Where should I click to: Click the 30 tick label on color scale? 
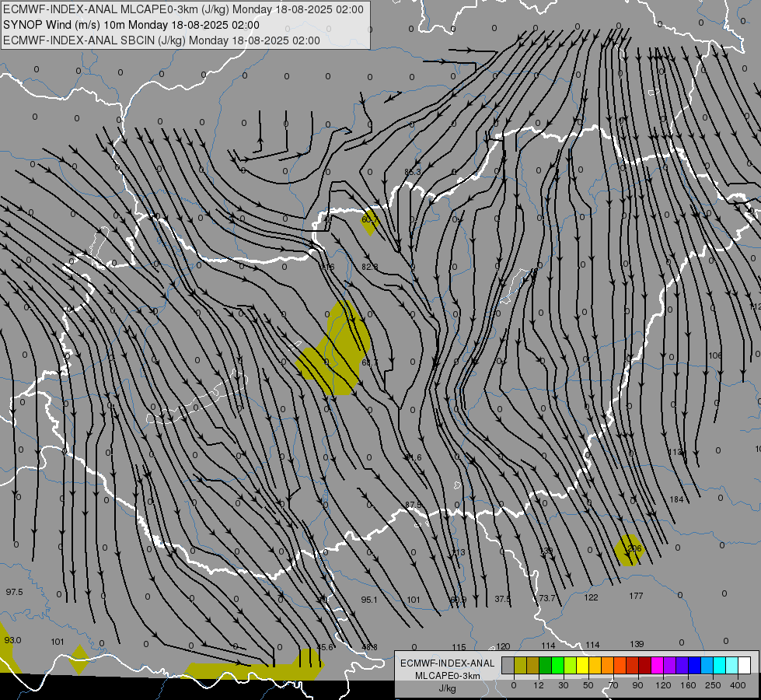point(564,685)
